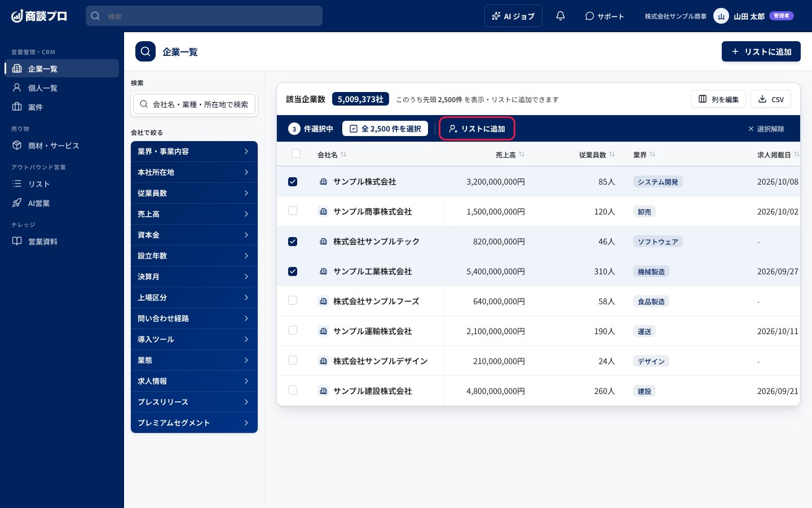This screenshot has height=508, width=812.
Task: Click the top global 検索 search field
Action: (x=204, y=16)
